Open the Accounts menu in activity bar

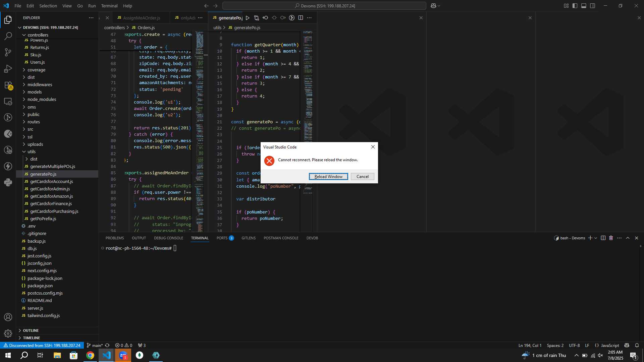[x=8, y=317]
